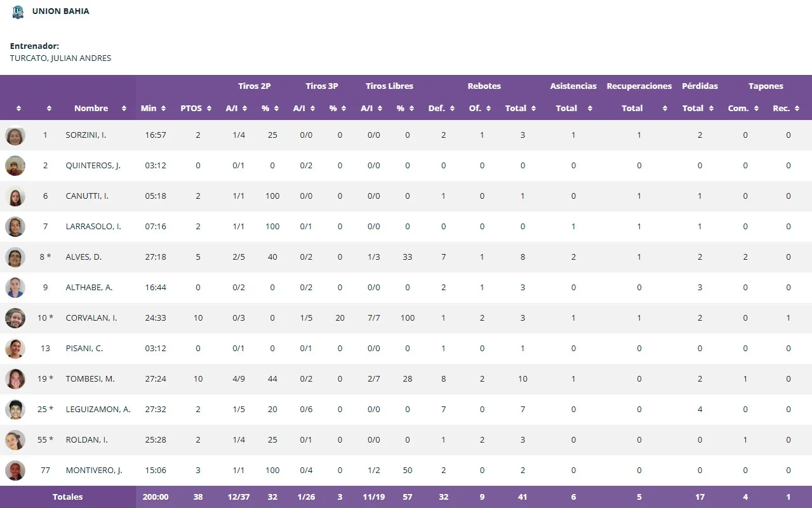The width and height of the screenshot is (812, 508).
Task: Open SORZINI, I. player photo
Action: (15, 135)
